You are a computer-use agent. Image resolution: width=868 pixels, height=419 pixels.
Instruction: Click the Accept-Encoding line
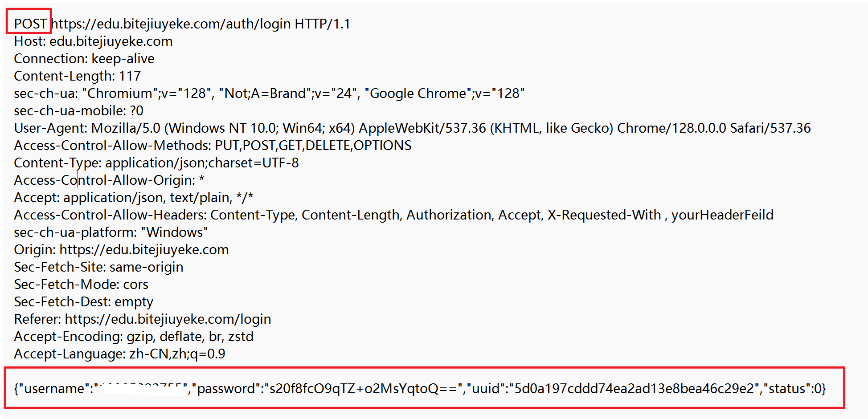[134, 336]
